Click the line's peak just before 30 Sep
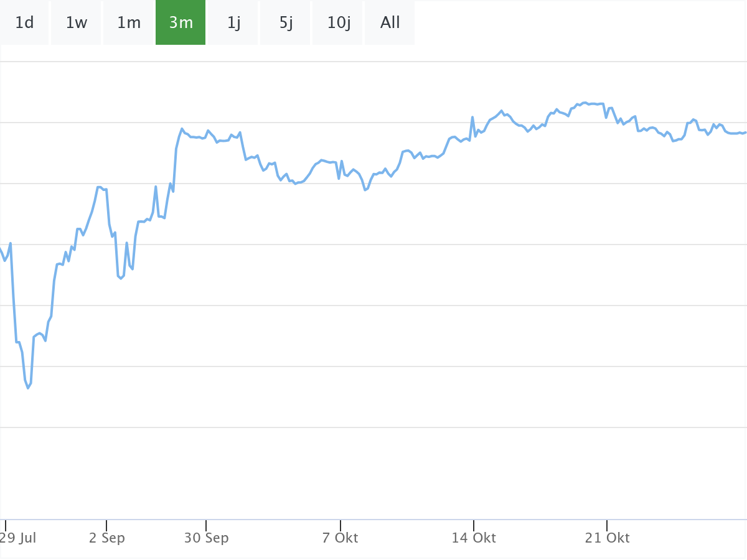This screenshot has height=560, width=747. click(x=182, y=129)
